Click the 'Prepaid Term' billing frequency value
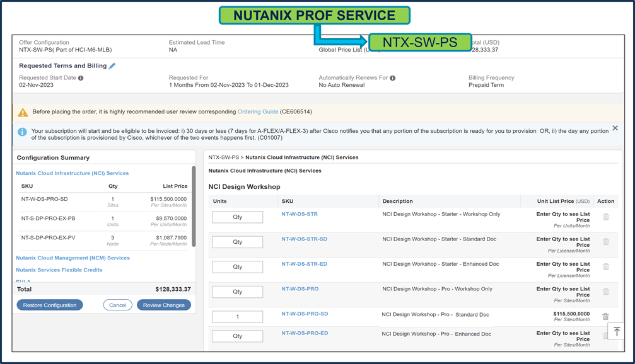The image size is (635, 364). [x=486, y=85]
